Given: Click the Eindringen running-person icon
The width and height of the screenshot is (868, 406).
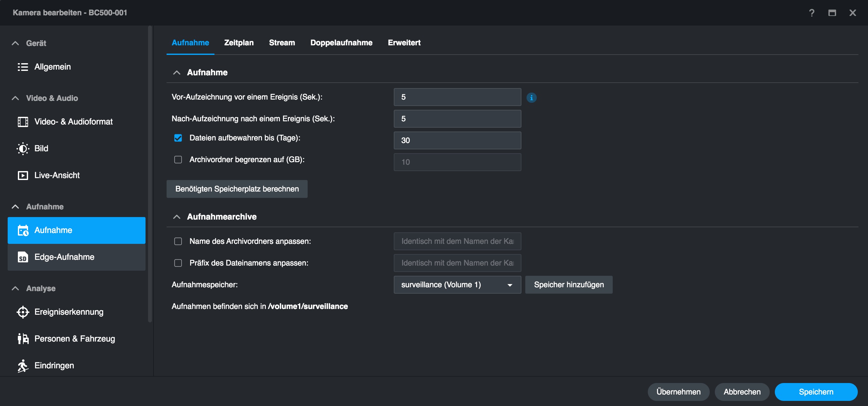Looking at the screenshot, I should click(23, 365).
